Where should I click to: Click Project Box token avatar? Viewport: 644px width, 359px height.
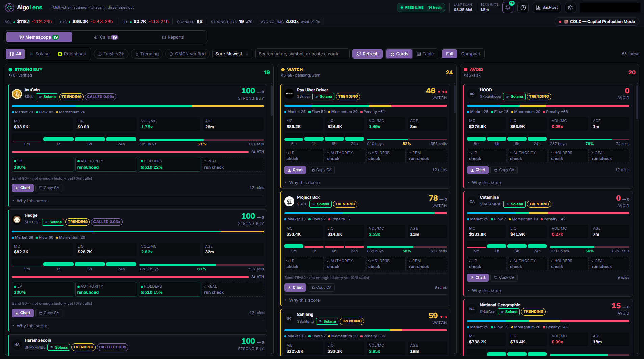point(289,201)
